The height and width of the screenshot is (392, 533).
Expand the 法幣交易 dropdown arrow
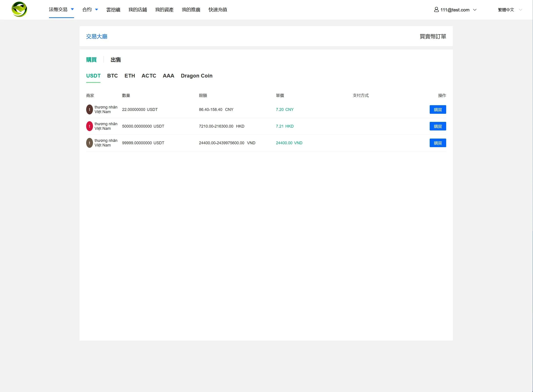tap(73, 9)
